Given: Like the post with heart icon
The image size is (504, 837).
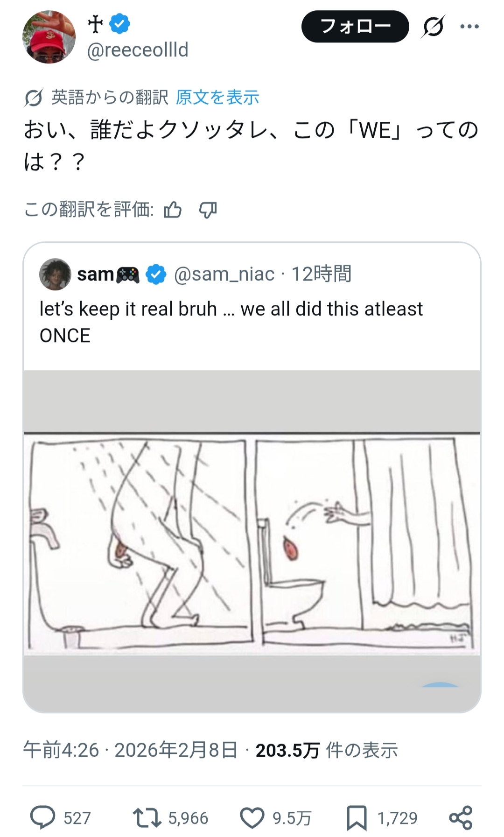Looking at the screenshot, I should (252, 817).
